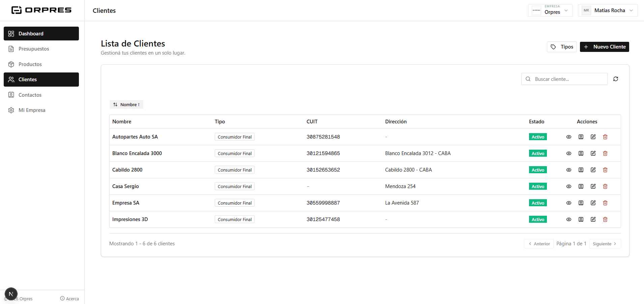
Task: Click the Nuevo Cliente button
Action: [x=605, y=47]
